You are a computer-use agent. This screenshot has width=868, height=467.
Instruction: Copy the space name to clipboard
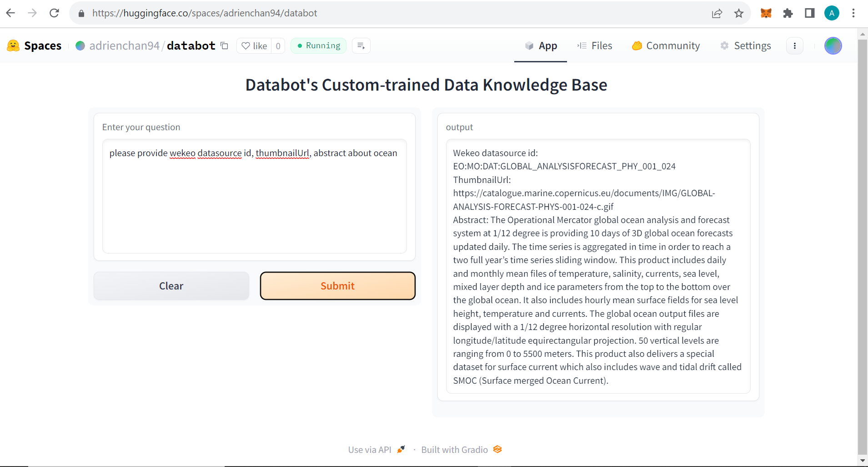pyautogui.click(x=224, y=46)
